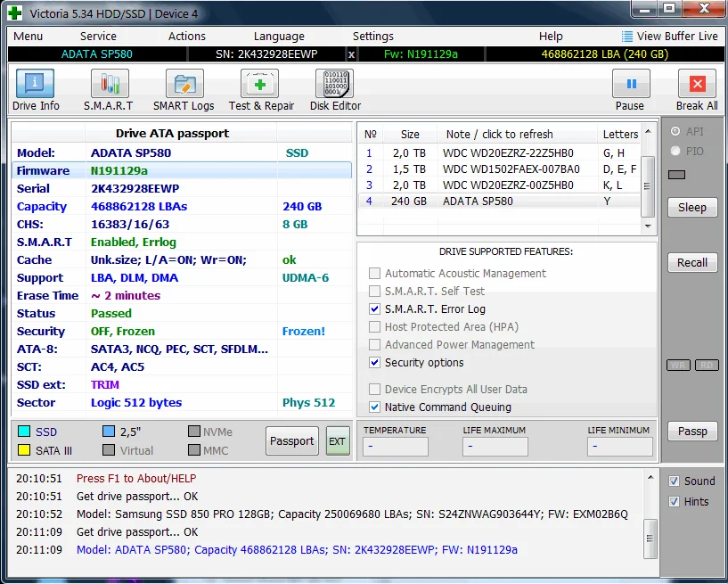Click the LIFE MINIMUM value field

click(619, 447)
